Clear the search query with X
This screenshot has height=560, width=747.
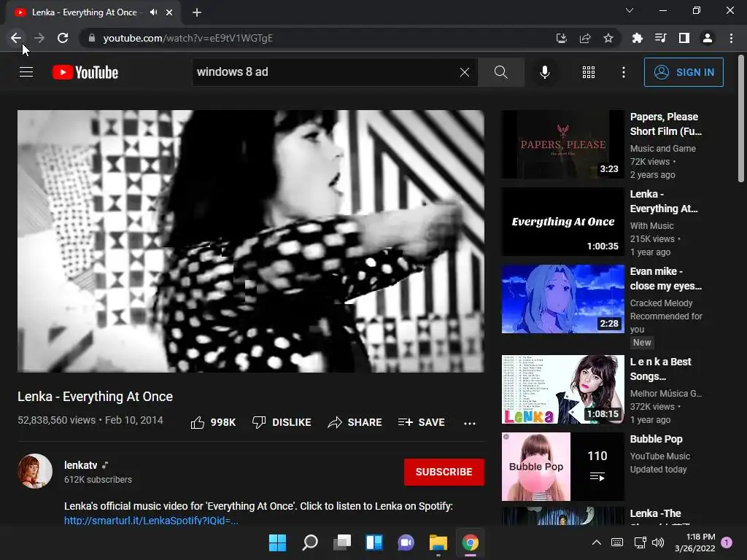pos(465,72)
